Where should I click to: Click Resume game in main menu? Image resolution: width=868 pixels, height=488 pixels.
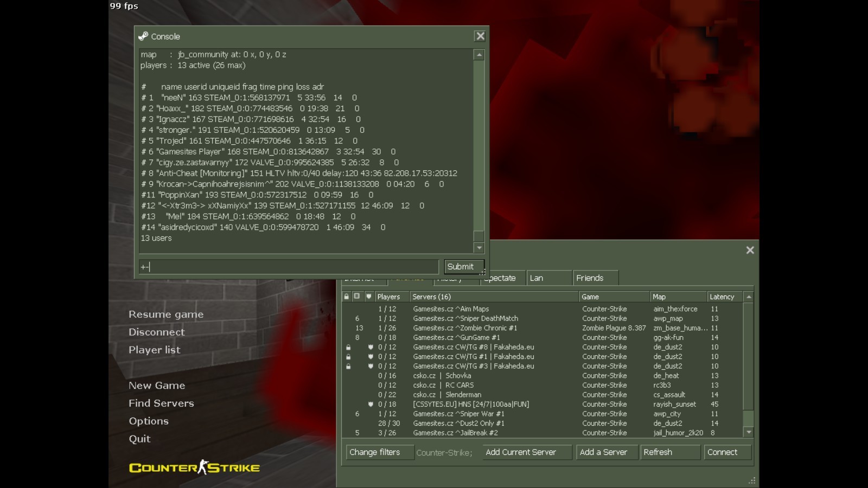click(166, 314)
